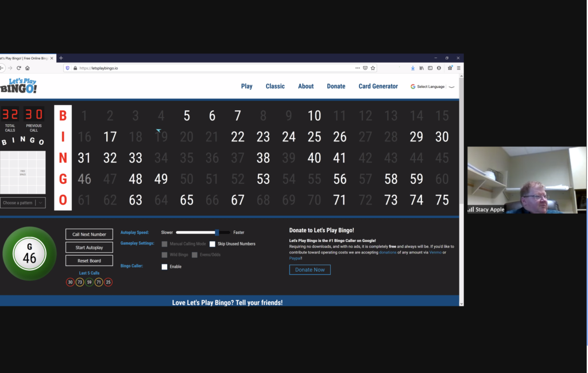Open the Firefox hamburger menu
This screenshot has width=588, height=373.
click(x=458, y=68)
